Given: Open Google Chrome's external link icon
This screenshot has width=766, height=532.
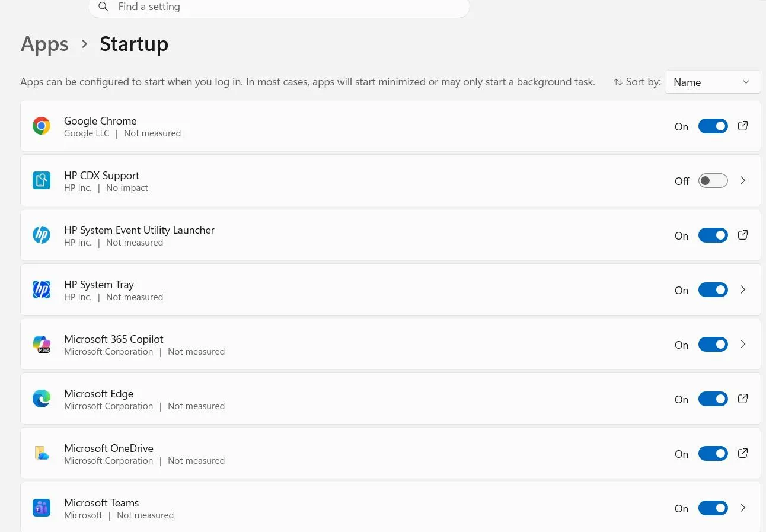Looking at the screenshot, I should [x=743, y=126].
